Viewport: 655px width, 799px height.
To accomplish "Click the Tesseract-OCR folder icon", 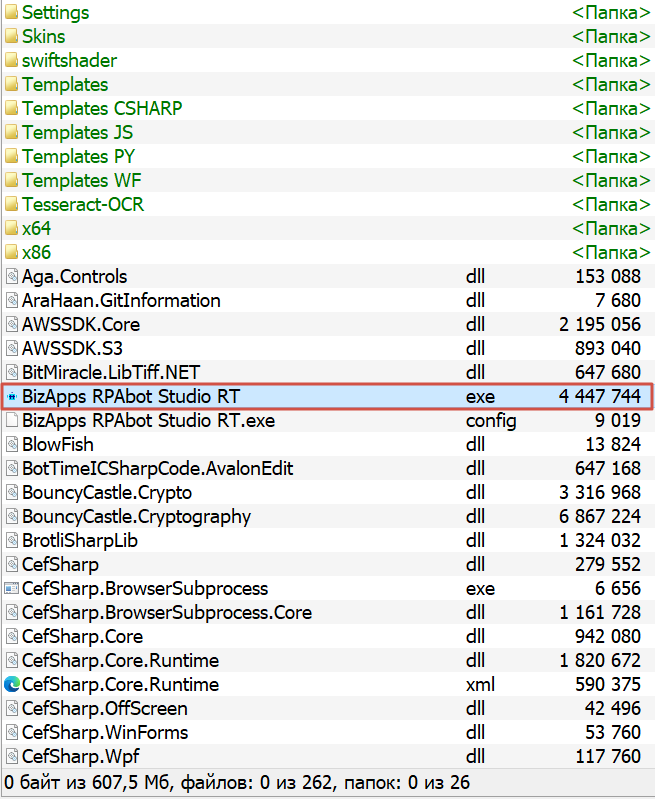I will [x=11, y=204].
